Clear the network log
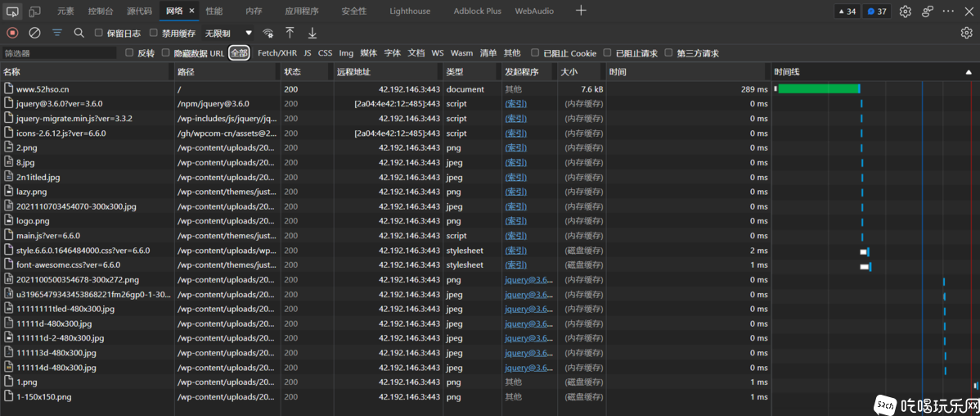The width and height of the screenshot is (980, 416). click(35, 33)
